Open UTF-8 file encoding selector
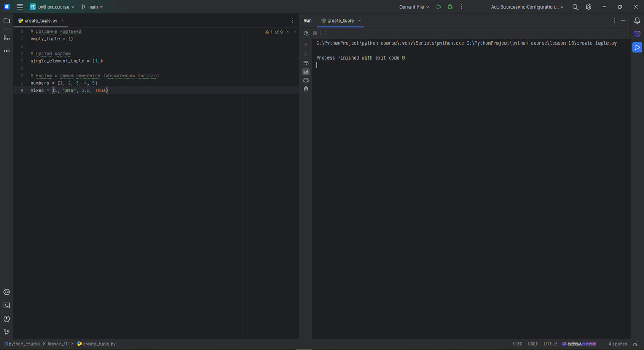 click(550, 344)
